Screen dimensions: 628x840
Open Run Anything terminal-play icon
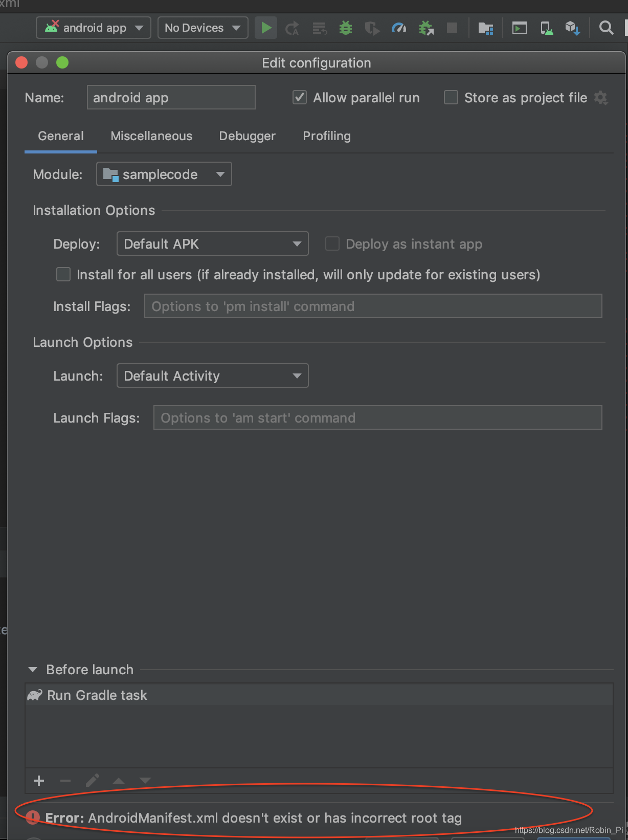pyautogui.click(x=520, y=28)
